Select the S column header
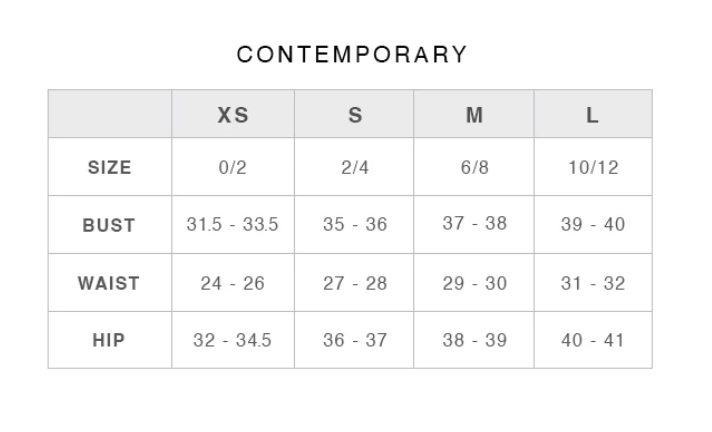Image resolution: width=712 pixels, height=432 pixels. 355,115
